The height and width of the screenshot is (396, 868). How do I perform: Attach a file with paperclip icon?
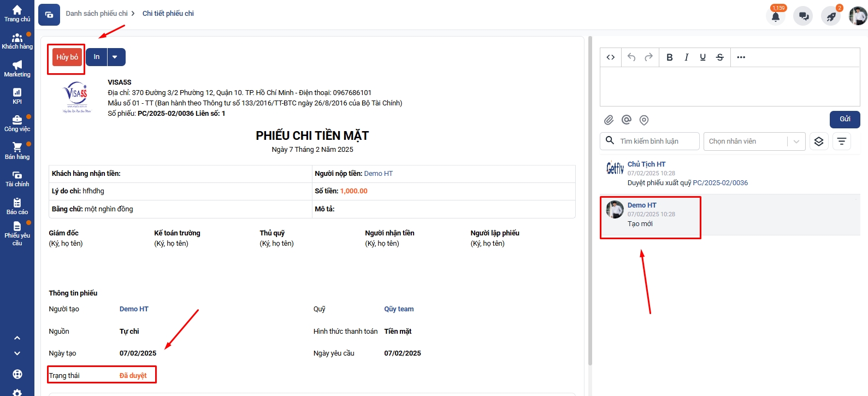tap(609, 120)
